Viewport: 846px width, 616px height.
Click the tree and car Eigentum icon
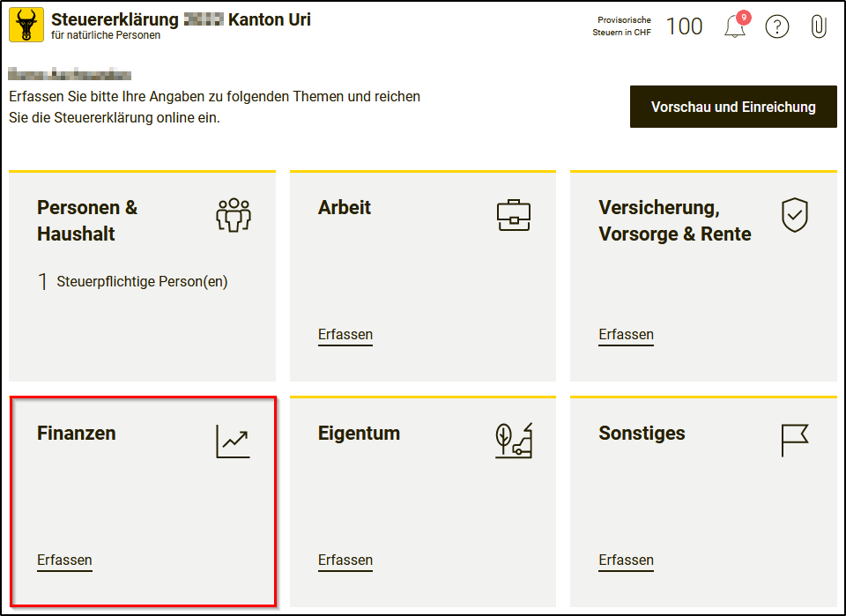(514, 441)
